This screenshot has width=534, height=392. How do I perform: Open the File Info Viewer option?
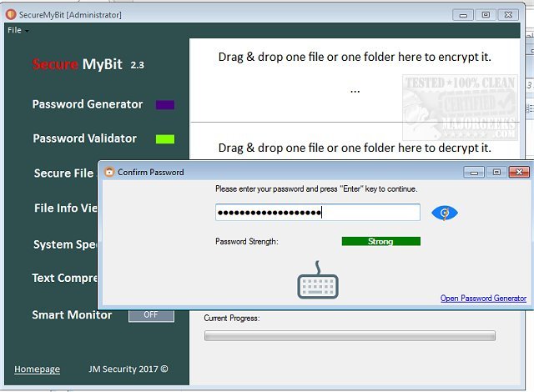pos(65,208)
